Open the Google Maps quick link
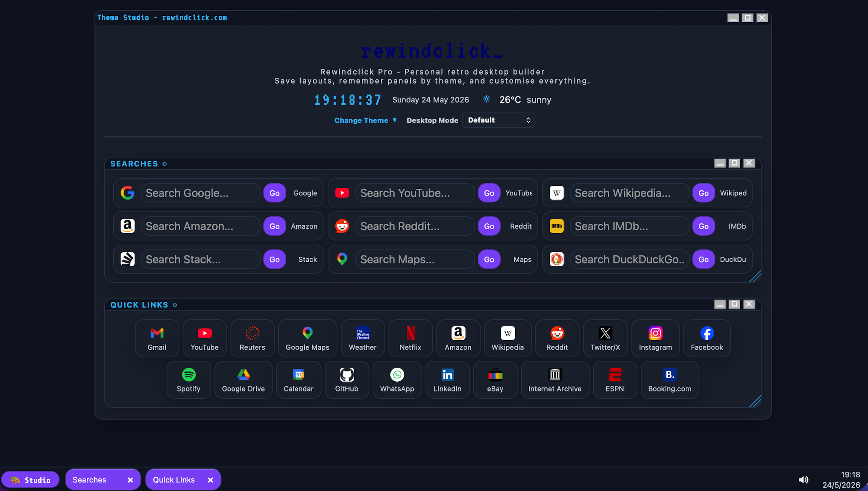868x491 pixels. [308, 338]
